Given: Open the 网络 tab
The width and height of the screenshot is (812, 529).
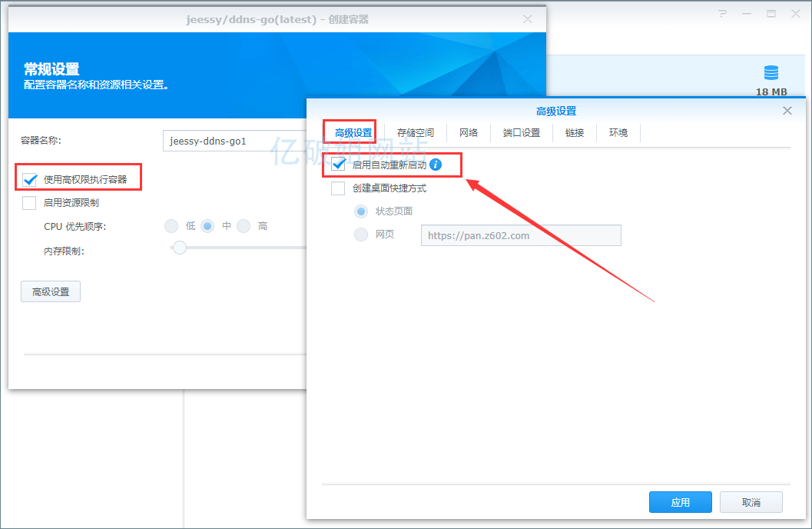Looking at the screenshot, I should tap(469, 132).
